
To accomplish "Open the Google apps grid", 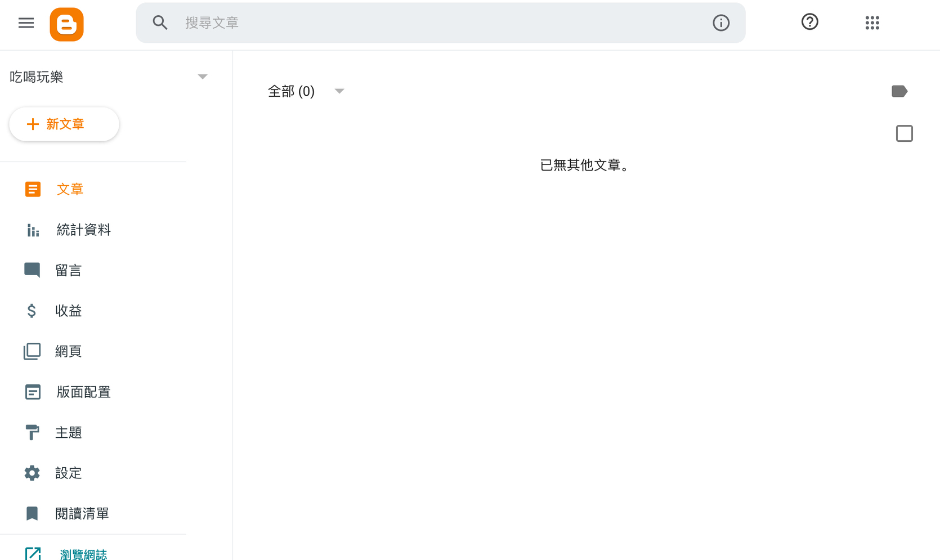I will tap(872, 23).
